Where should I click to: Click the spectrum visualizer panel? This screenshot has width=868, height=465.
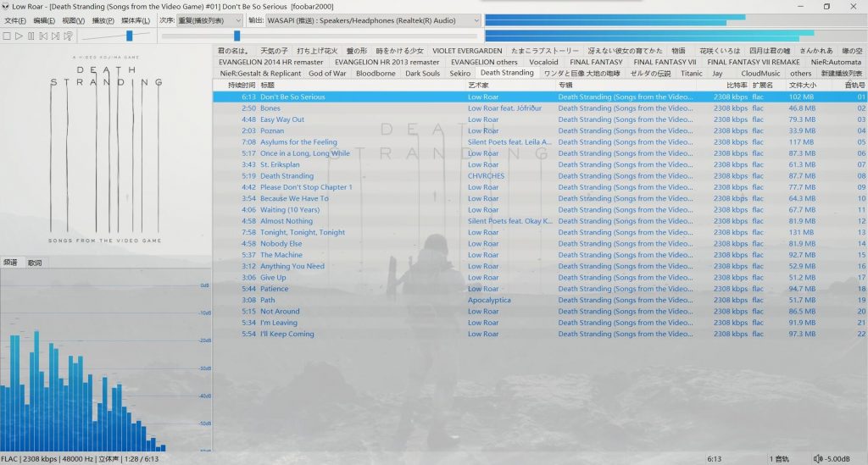(105, 361)
